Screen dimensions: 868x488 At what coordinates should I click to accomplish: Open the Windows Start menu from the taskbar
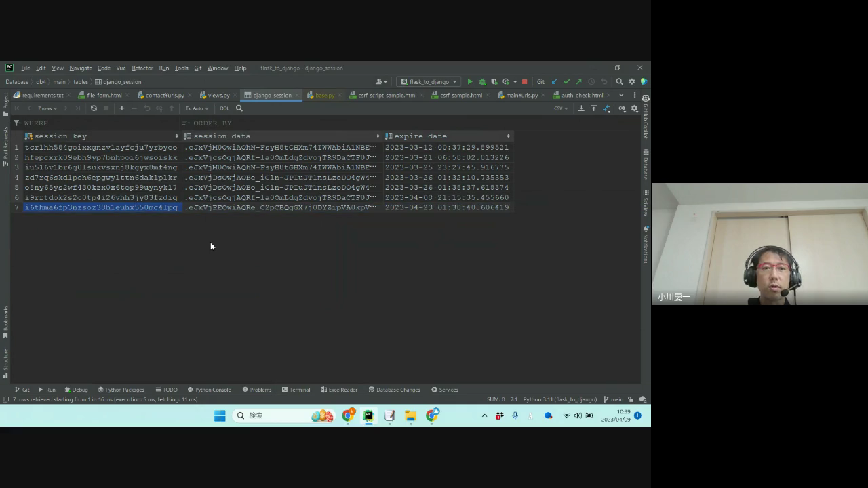click(x=220, y=415)
